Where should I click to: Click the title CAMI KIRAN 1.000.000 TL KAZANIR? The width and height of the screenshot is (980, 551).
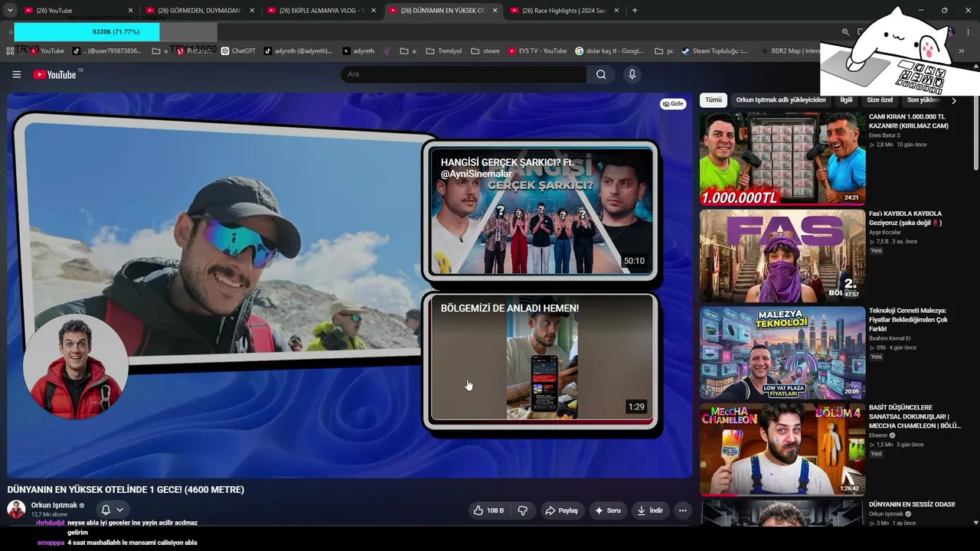(909, 121)
